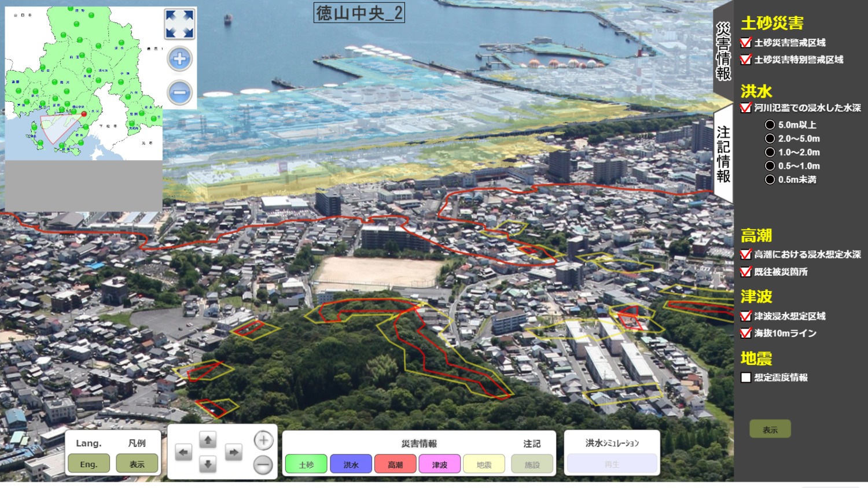Switch to the 注記情報 side tab

pyautogui.click(x=723, y=154)
